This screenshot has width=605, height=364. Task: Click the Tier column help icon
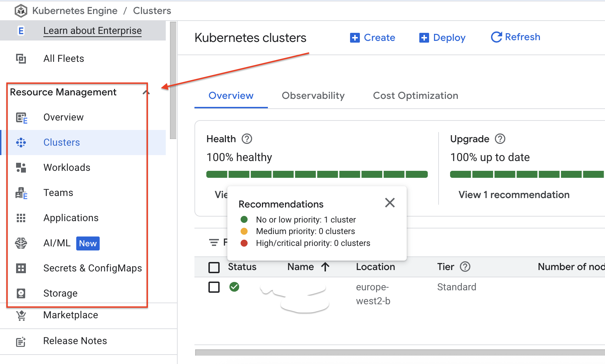click(465, 267)
